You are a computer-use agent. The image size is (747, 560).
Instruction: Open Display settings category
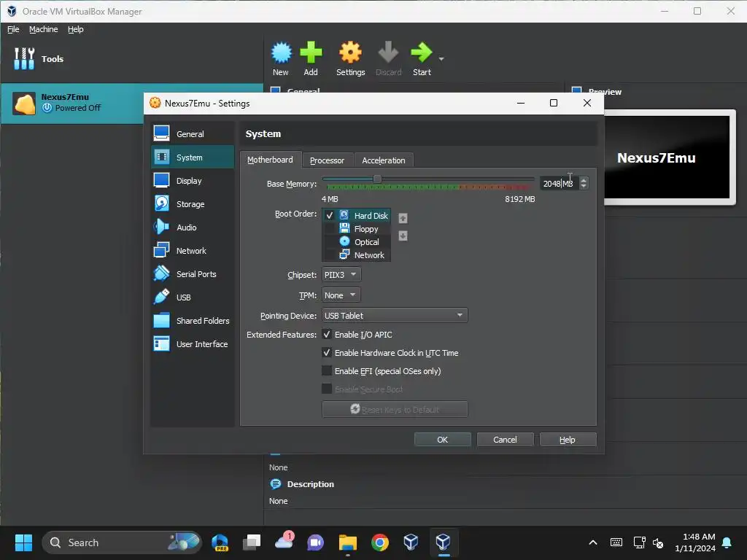[193, 181]
